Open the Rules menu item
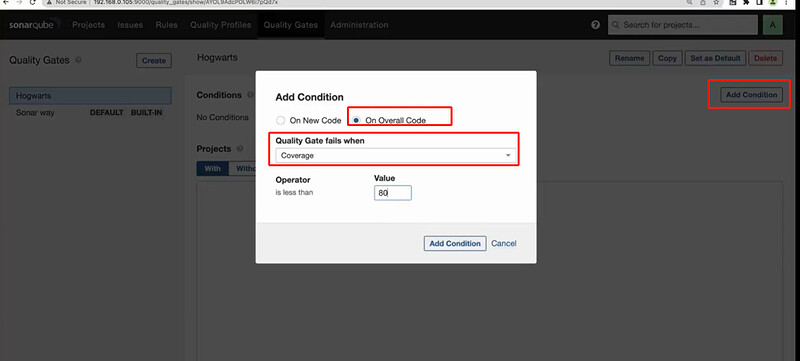This screenshot has width=800, height=361. (x=166, y=24)
